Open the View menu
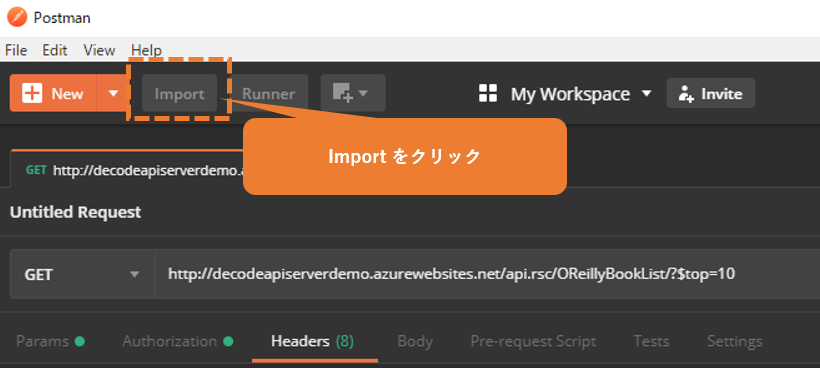 (99, 50)
